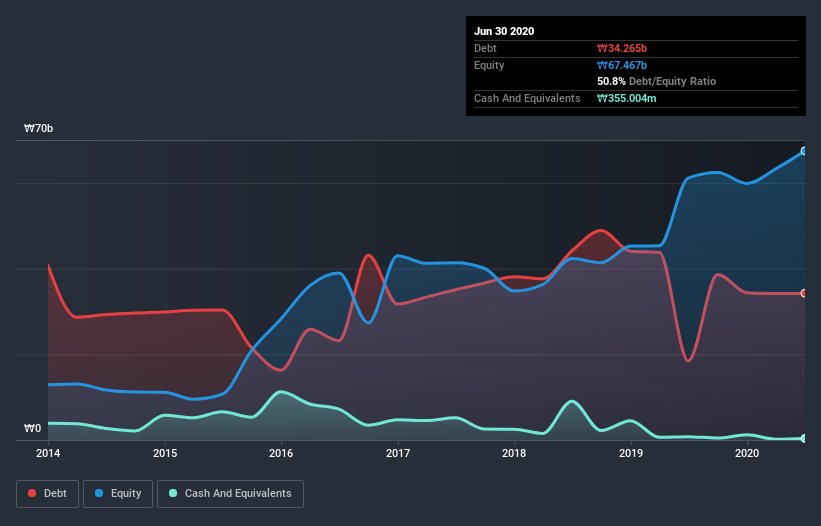821x526 pixels.
Task: Click the 2017 x-axis label
Action: (398, 453)
